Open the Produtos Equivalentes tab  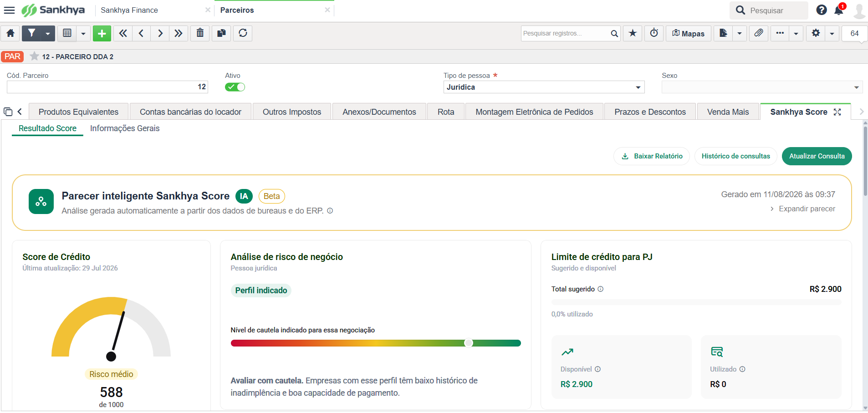(x=78, y=112)
